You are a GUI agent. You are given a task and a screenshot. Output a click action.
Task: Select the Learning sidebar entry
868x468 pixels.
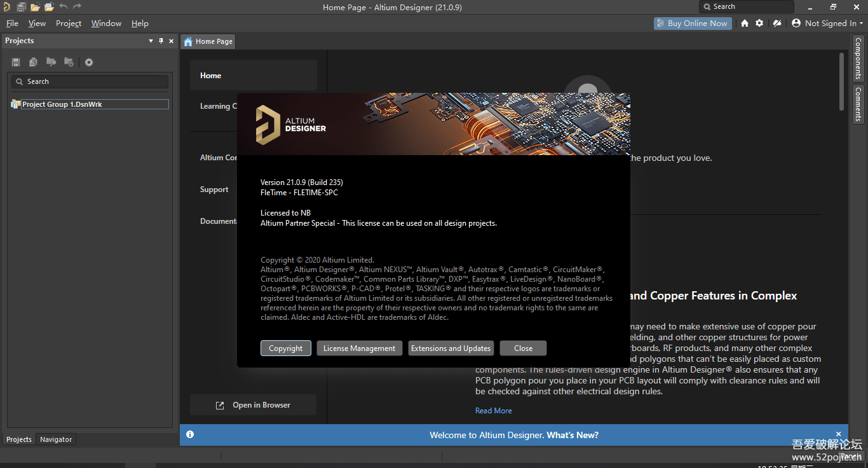pos(218,106)
